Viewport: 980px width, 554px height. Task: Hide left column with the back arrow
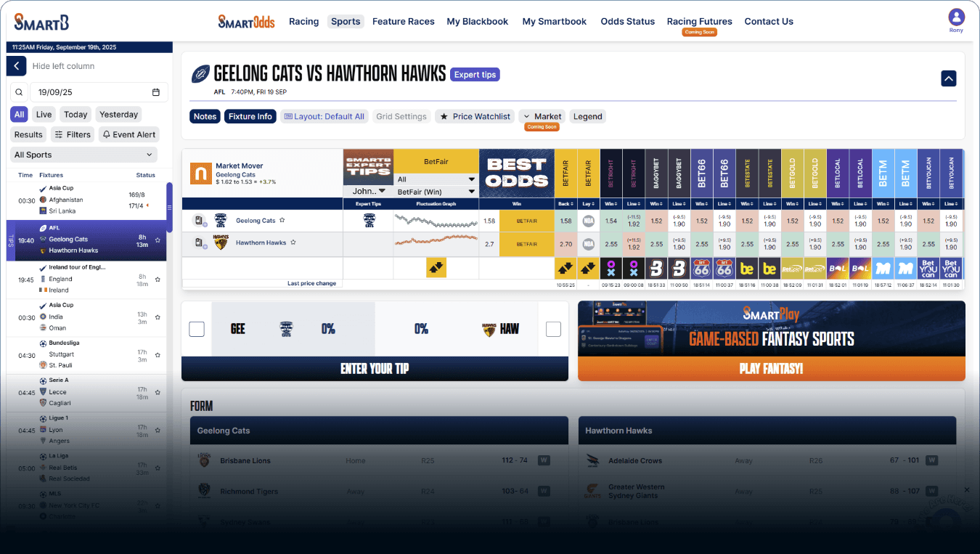[x=17, y=66]
